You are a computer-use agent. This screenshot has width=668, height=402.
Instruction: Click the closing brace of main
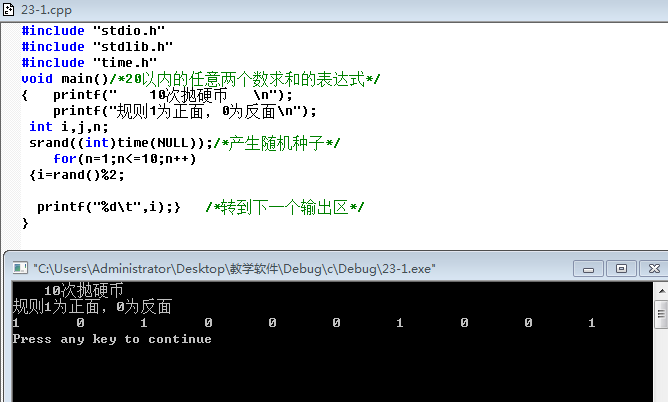25,223
